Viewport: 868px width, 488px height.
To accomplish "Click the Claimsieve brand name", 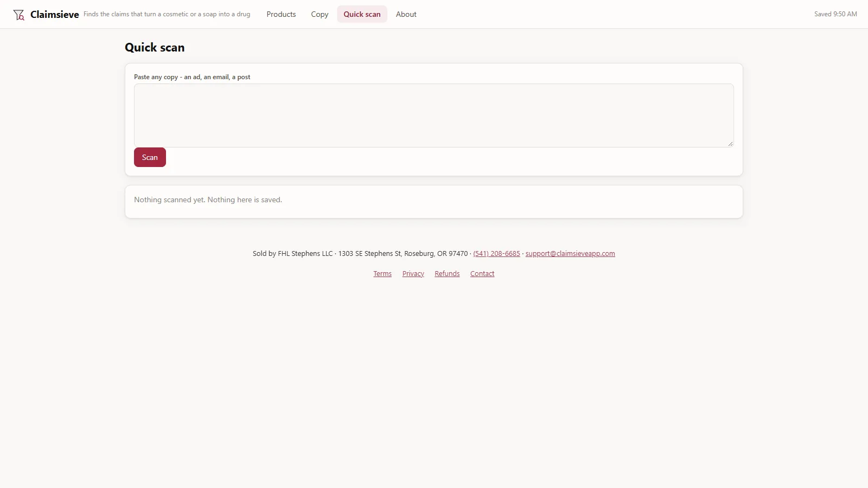I will [x=55, y=15].
